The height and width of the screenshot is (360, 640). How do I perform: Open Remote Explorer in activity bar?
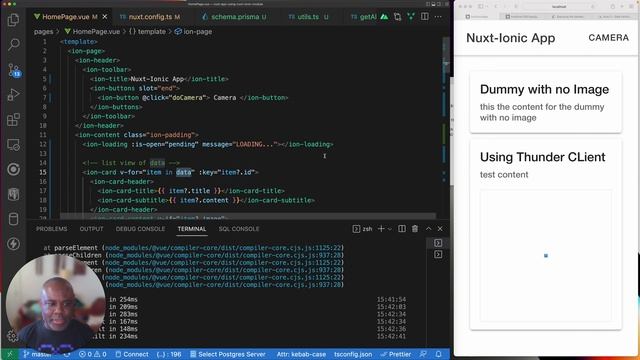tap(13, 144)
